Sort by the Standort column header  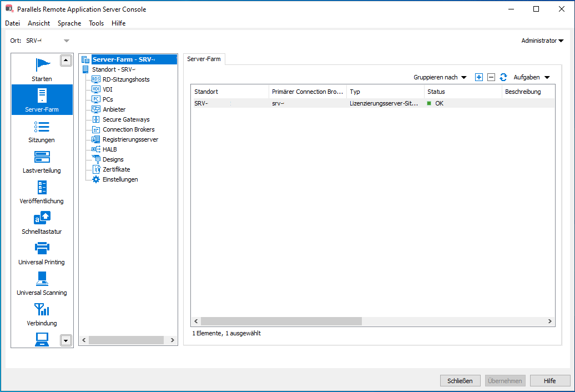coord(230,92)
